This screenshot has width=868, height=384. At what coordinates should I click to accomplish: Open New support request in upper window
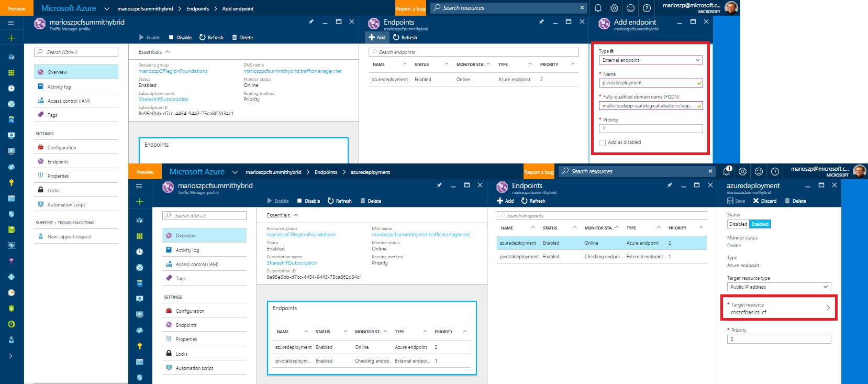[x=76, y=237]
